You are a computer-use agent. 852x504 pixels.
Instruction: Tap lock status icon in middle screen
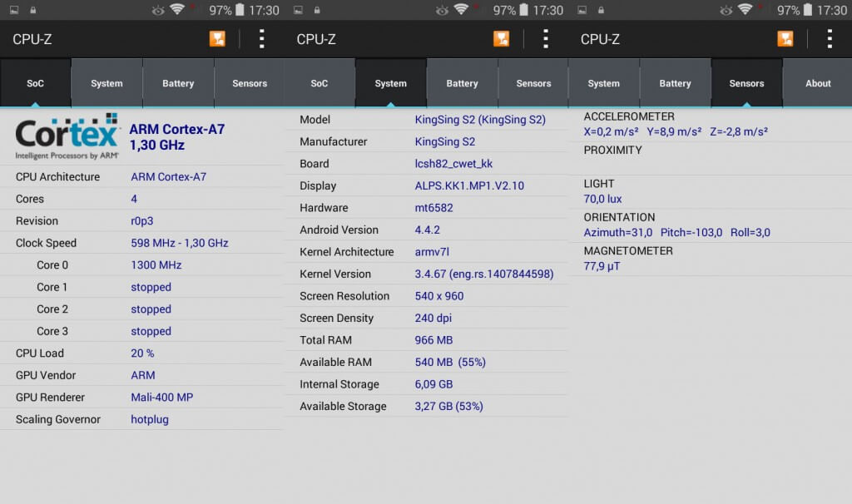[317, 10]
